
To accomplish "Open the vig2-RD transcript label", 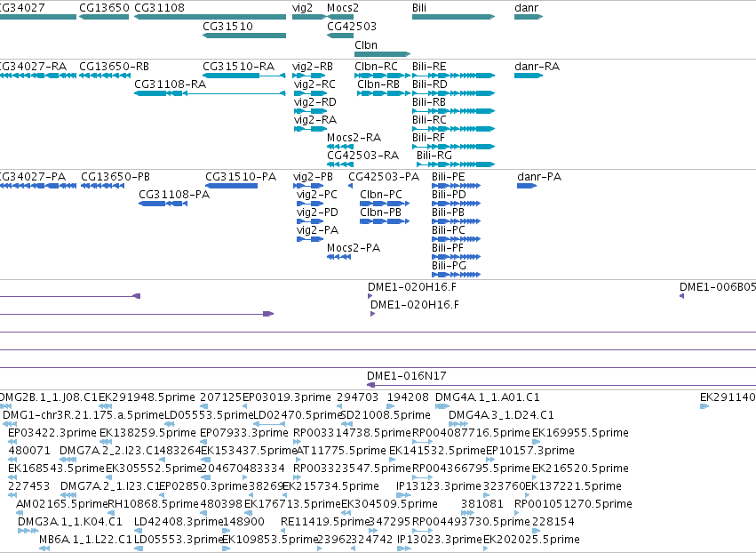I will pyautogui.click(x=314, y=102).
